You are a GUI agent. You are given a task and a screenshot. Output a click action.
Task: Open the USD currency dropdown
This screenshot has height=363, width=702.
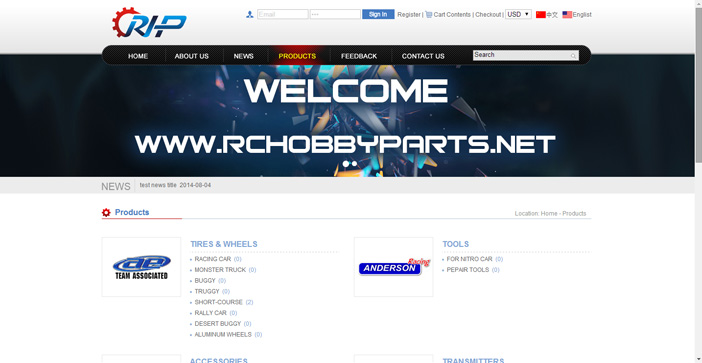(518, 14)
